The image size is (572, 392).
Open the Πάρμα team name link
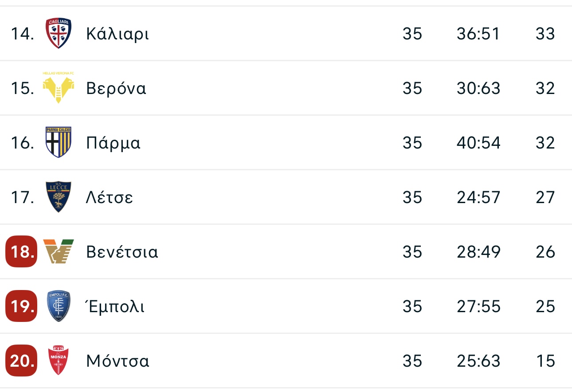click(114, 143)
